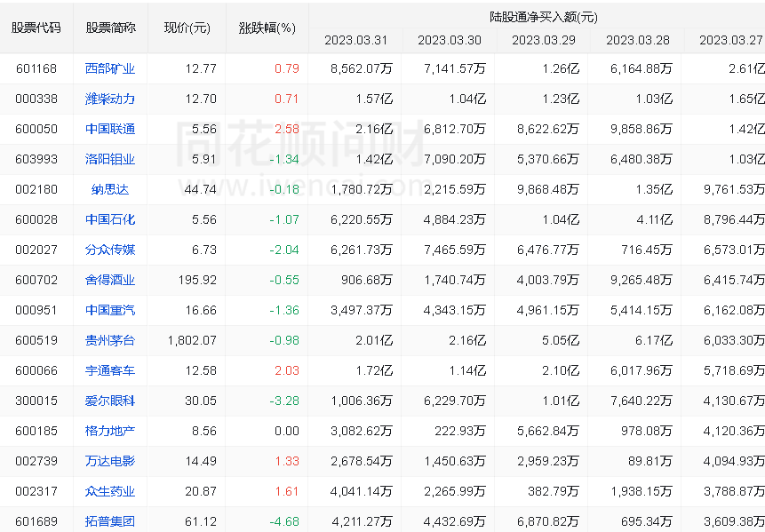This screenshot has width=765, height=532.
Task: Open the 爱尔眼科 stock link
Action: 110,401
